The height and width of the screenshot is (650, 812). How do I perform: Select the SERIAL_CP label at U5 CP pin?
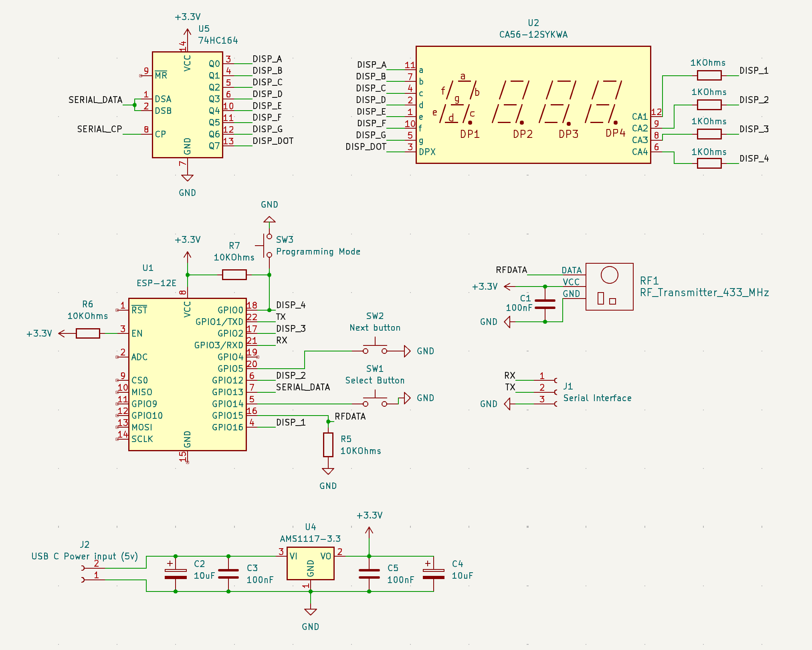(x=99, y=129)
